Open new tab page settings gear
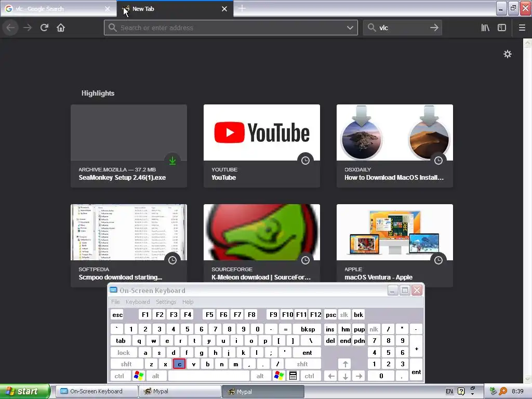The height and width of the screenshot is (399, 532). [507, 54]
